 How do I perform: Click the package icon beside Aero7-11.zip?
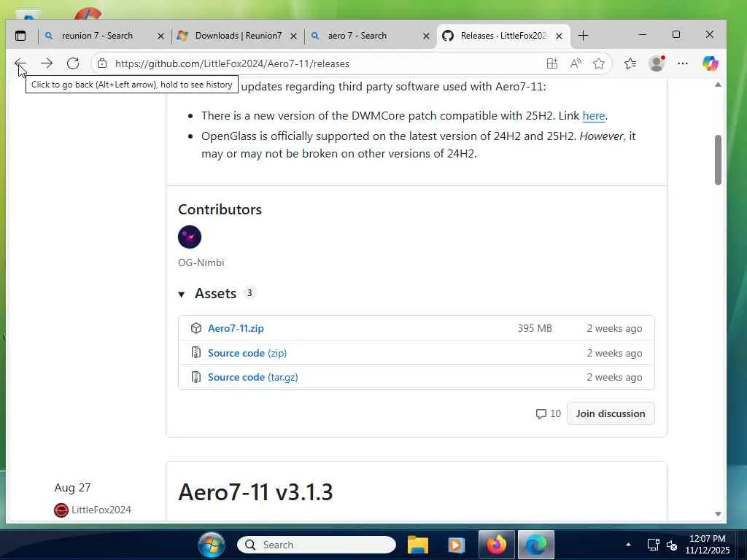(196, 328)
